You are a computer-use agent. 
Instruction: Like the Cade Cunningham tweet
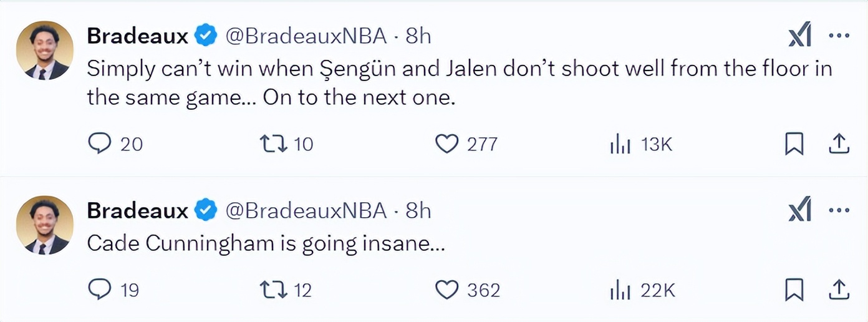point(446,290)
